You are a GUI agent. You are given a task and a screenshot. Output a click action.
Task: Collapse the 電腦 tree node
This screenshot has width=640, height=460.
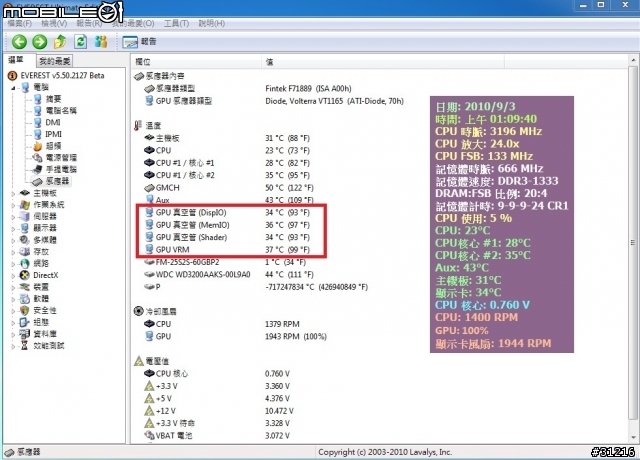pos(13,87)
